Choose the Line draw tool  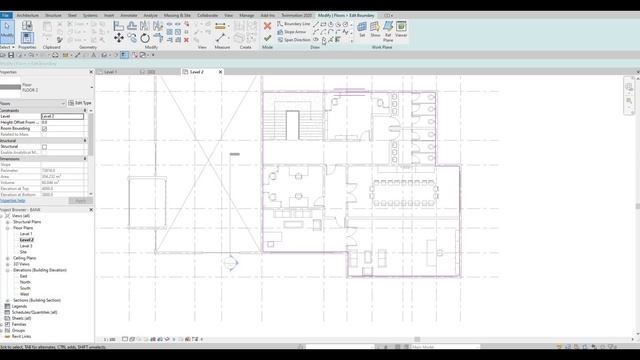tap(316, 24)
